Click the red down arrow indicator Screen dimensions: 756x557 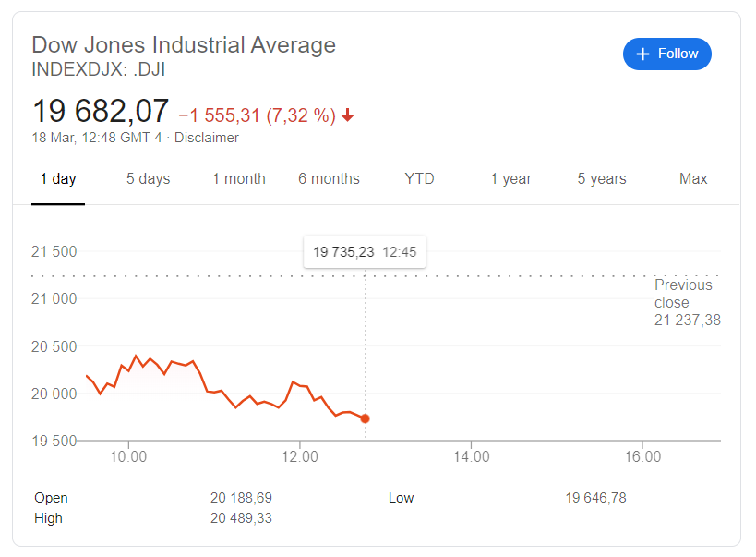point(348,115)
